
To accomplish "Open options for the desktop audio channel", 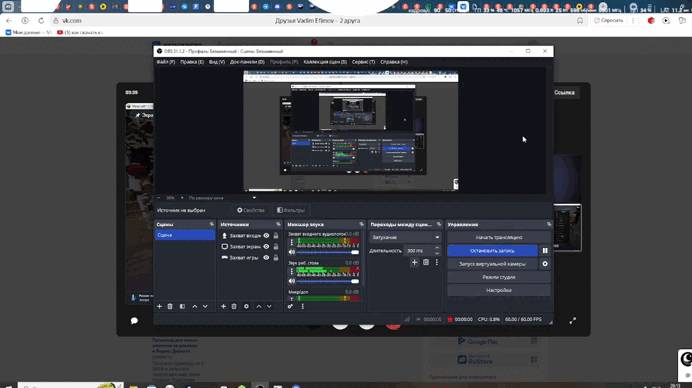I will (291, 271).
